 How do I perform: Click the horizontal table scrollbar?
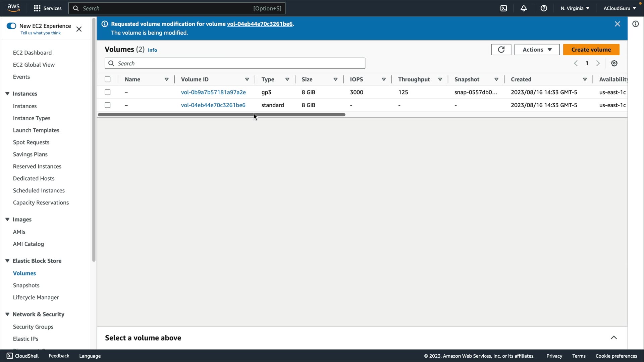(221, 115)
